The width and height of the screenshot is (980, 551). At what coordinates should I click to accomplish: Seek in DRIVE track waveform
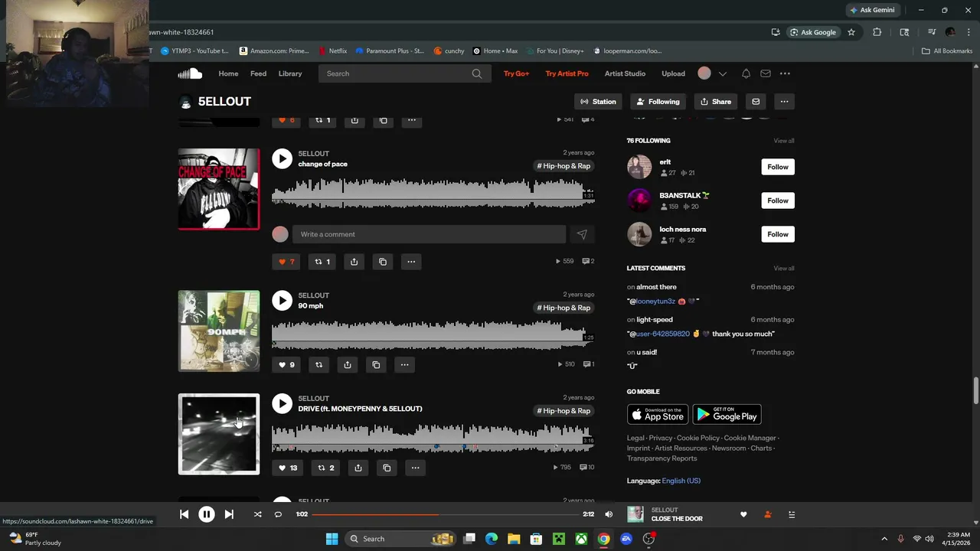click(x=433, y=439)
